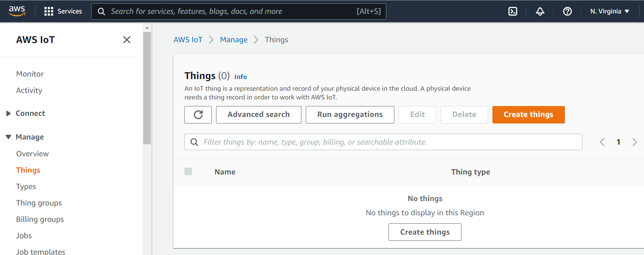Select page 1 in pagination

618,142
